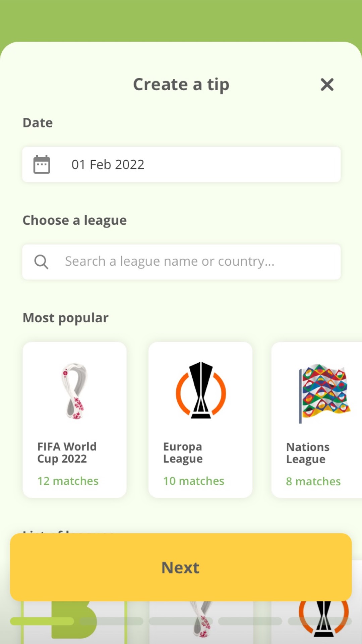Tap the 8 matches link
362x644 pixels.
click(x=313, y=482)
